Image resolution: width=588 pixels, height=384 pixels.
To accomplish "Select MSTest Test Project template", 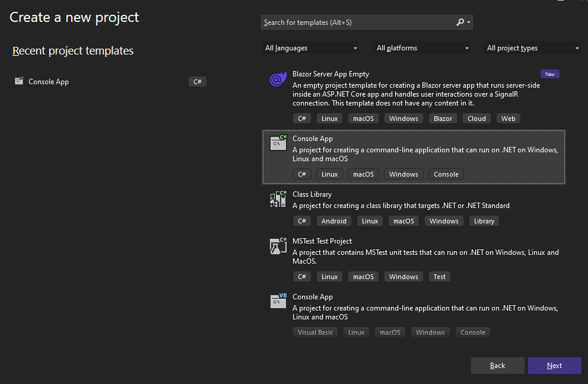I will coord(322,241).
